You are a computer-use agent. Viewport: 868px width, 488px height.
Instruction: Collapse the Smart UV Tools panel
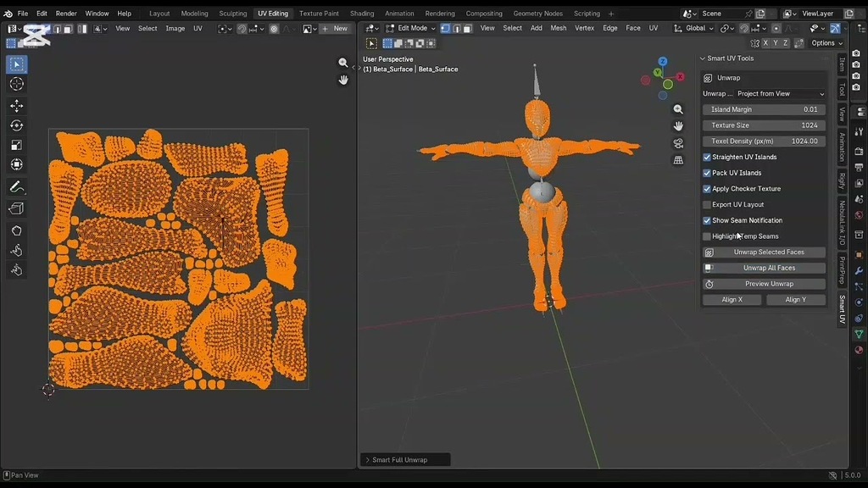coord(703,58)
